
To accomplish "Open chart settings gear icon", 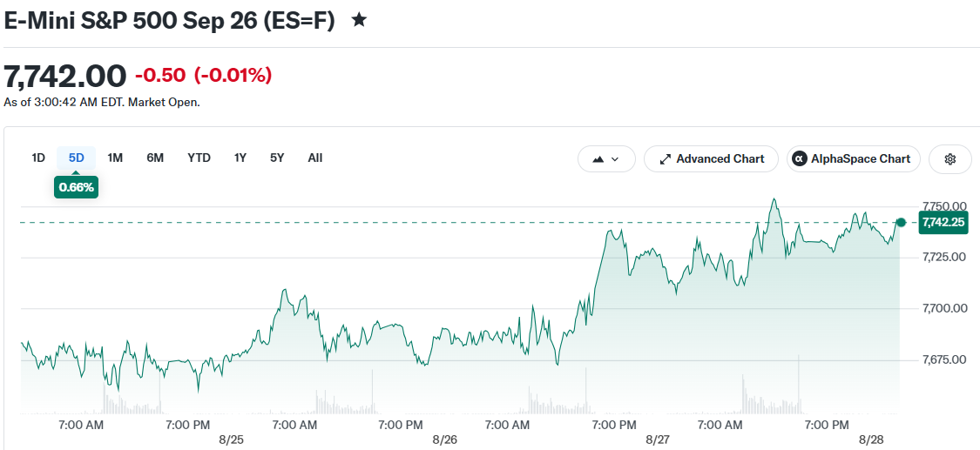I will 950,159.
